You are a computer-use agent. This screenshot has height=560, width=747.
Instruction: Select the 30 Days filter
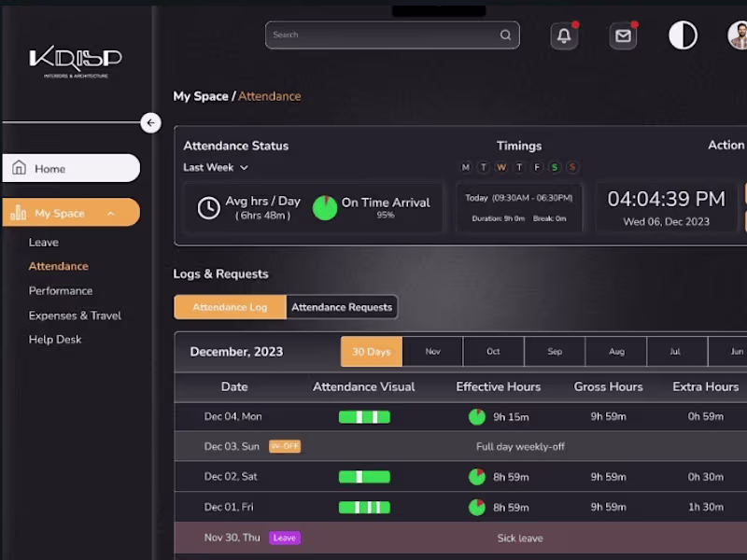click(x=371, y=352)
